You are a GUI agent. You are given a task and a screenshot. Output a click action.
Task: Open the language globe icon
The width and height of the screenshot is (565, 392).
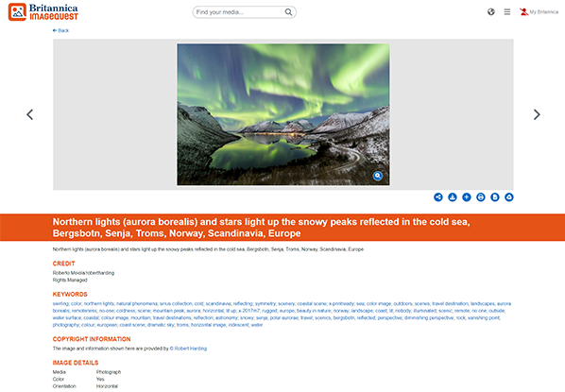point(490,12)
